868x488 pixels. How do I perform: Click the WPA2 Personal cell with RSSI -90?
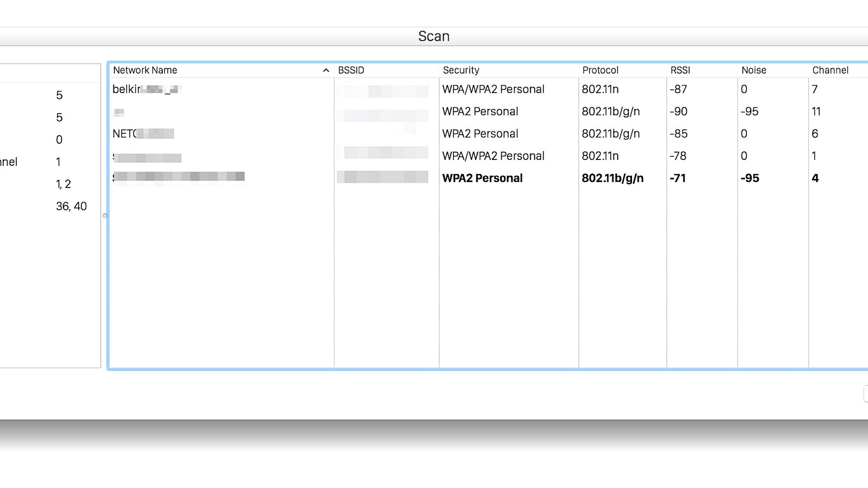tap(480, 112)
